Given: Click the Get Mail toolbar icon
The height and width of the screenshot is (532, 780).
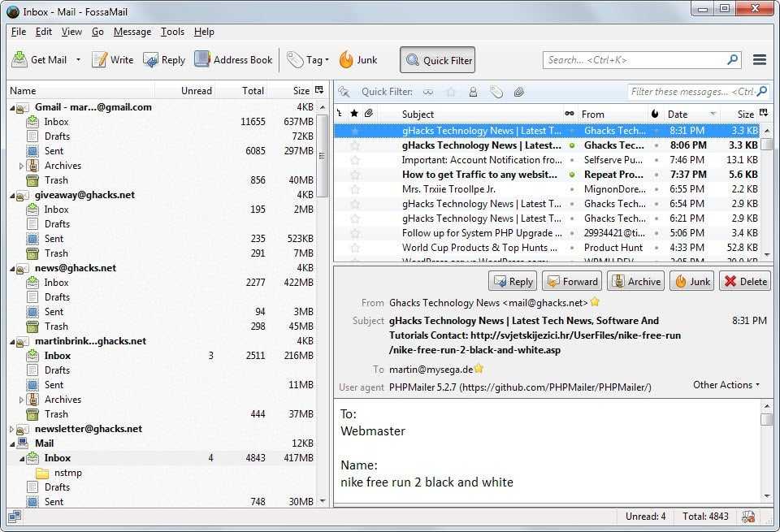Looking at the screenshot, I should [20, 60].
